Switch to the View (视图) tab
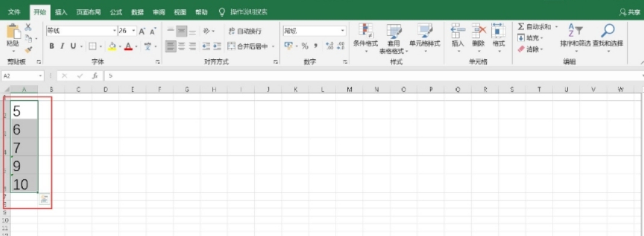The width and height of the screenshot is (644, 236). point(180,12)
